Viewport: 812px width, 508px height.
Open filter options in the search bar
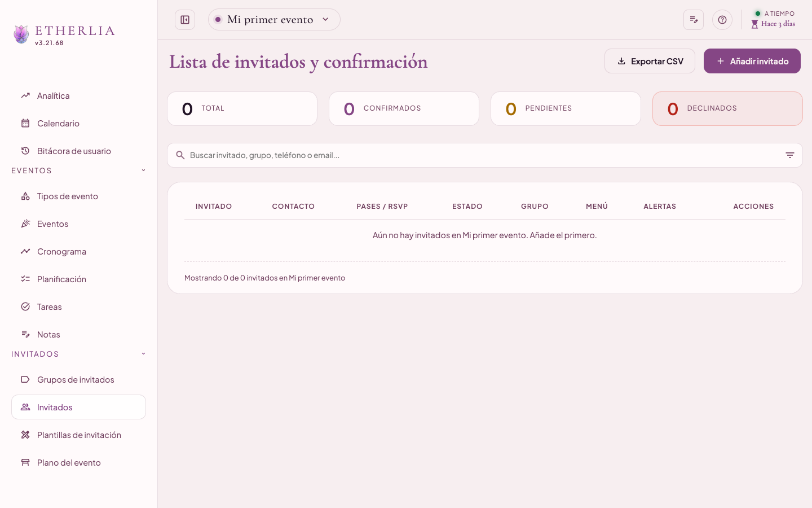(790, 155)
